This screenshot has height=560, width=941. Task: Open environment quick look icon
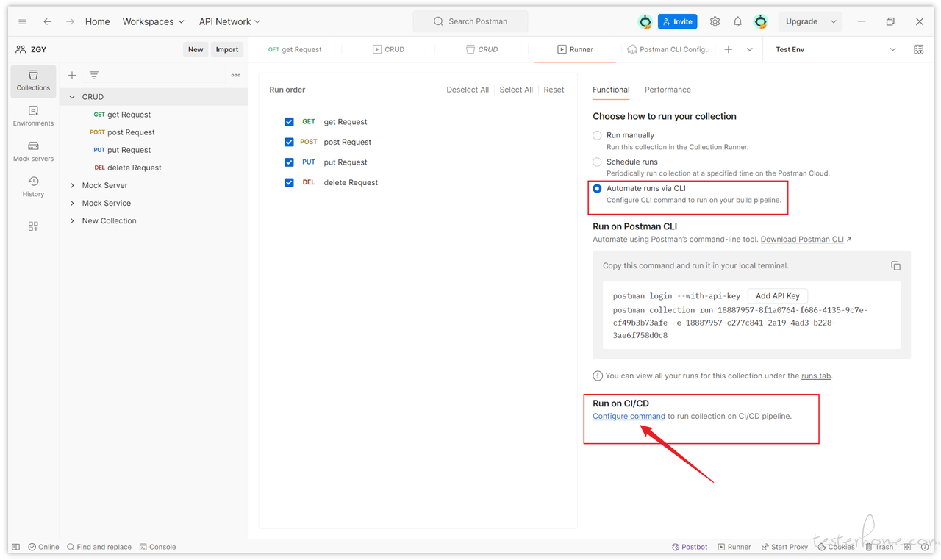click(918, 49)
